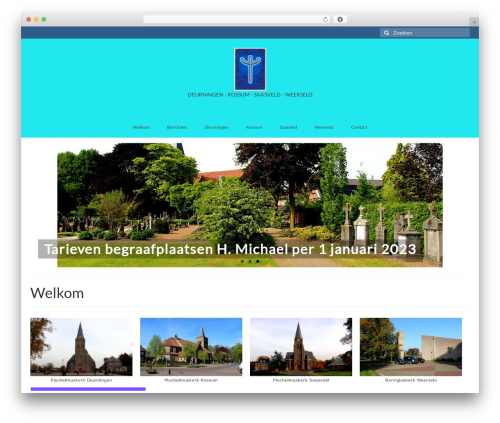This screenshot has height=423, width=500.
Task: Click the green maximize window button
Action: tap(44, 19)
